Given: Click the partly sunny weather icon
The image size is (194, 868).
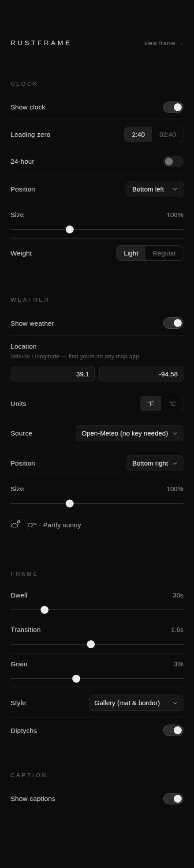Looking at the screenshot, I should click(x=16, y=524).
